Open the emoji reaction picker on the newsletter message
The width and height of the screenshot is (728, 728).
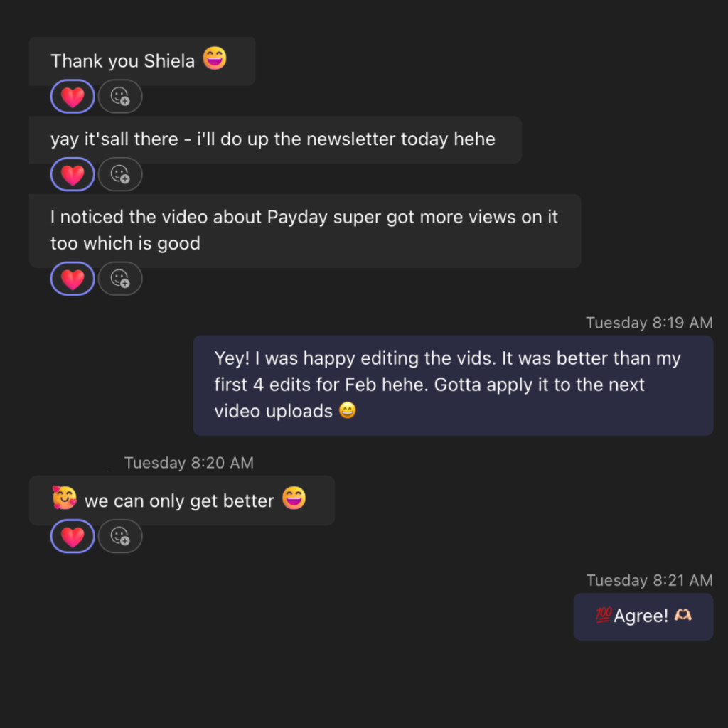tap(120, 174)
